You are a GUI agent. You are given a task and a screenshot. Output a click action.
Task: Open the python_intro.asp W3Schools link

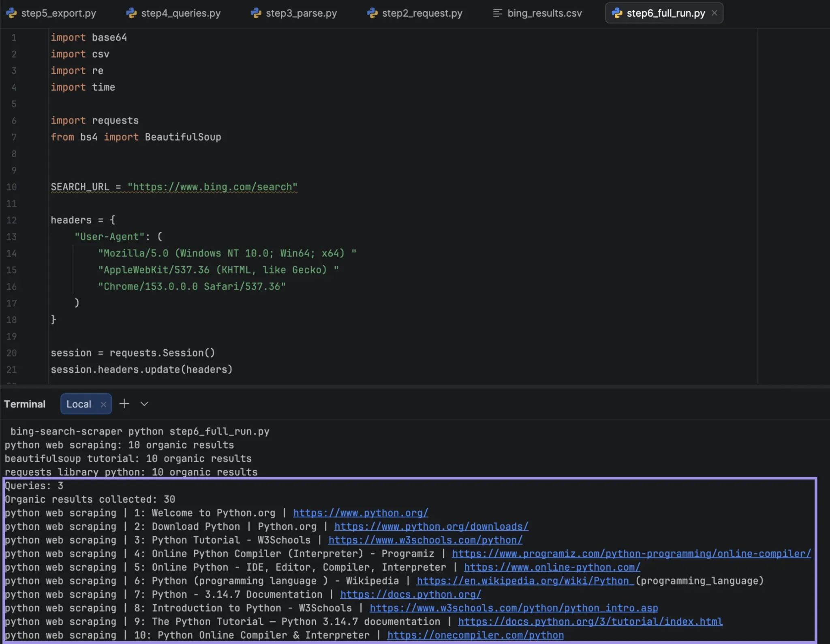pyautogui.click(x=513, y=608)
